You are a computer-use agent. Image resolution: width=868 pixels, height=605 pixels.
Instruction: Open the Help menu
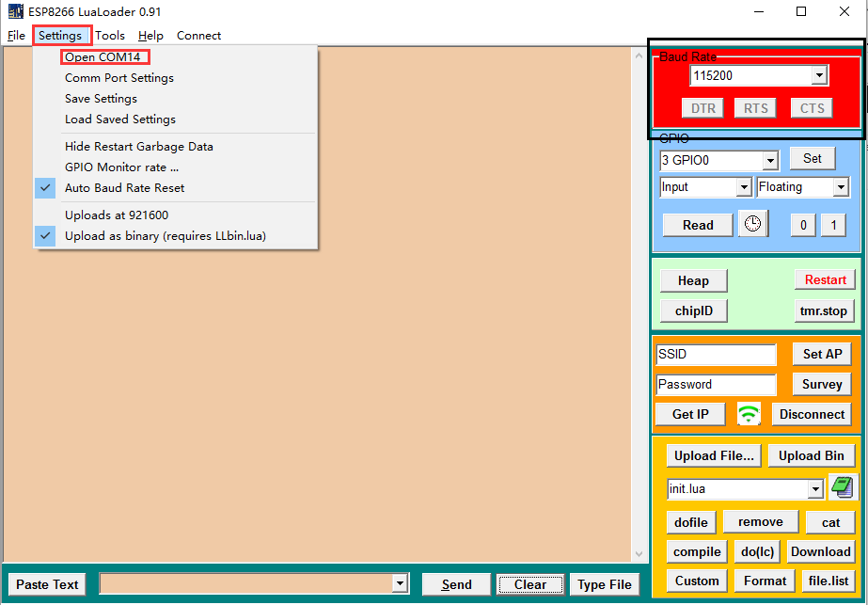tap(150, 36)
